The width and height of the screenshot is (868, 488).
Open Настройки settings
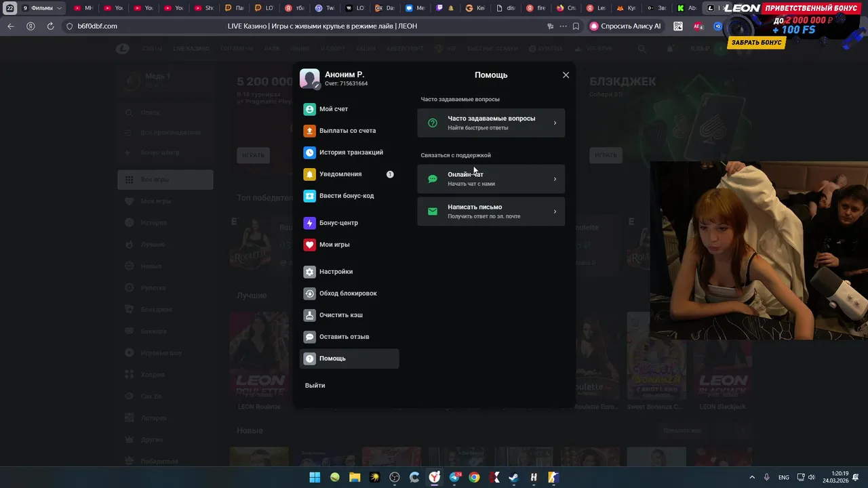tap(349, 272)
